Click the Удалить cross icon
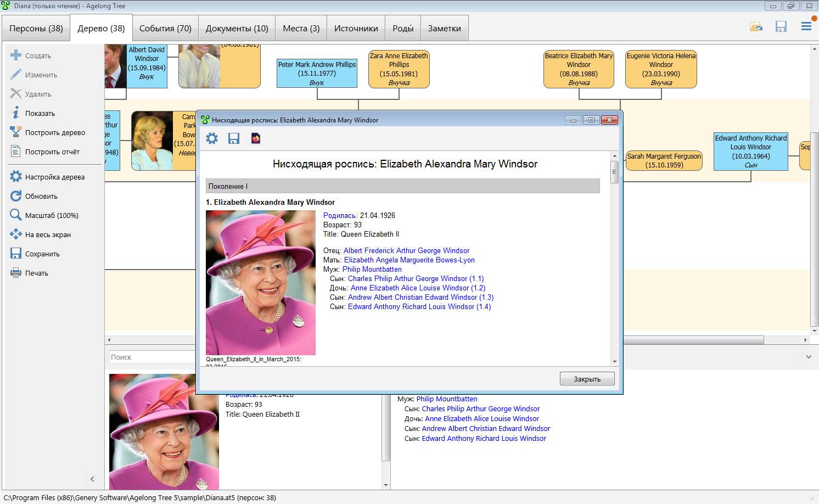This screenshot has width=819, height=504. point(16,94)
